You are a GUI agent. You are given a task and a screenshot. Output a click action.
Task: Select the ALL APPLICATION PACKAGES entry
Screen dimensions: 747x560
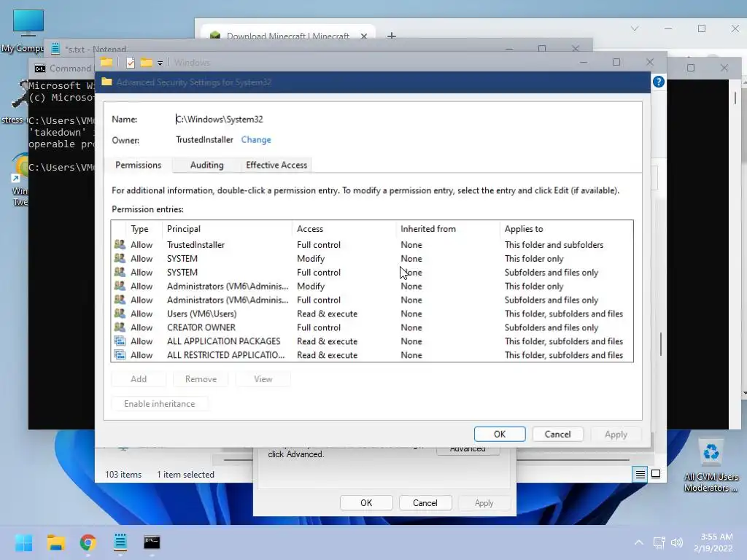coord(371,341)
